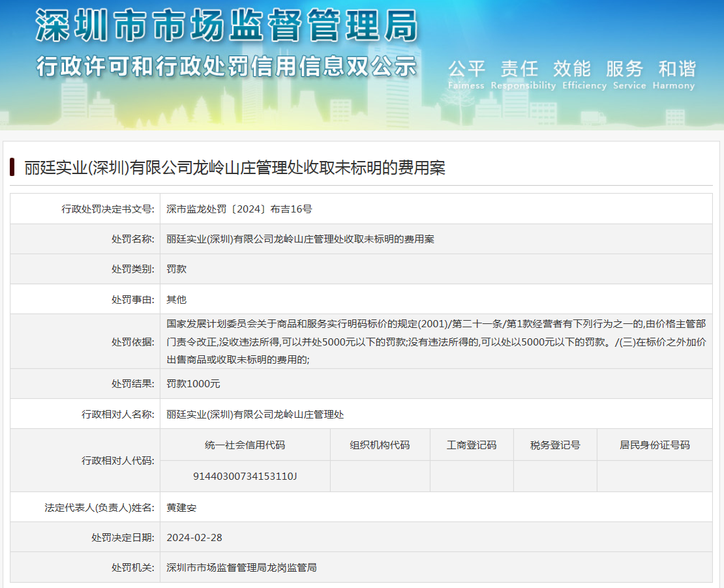
Task: Click the page heading 丽廷实业(深圳)有限公司龙岭山庄管理处收取未标明的费用案
Action: coord(235,168)
